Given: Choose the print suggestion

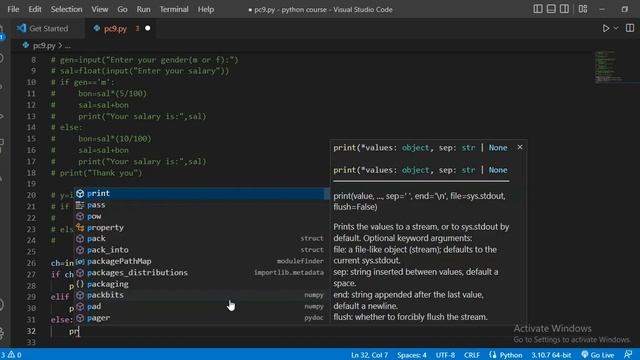Looking at the screenshot, I should pyautogui.click(x=201, y=193).
